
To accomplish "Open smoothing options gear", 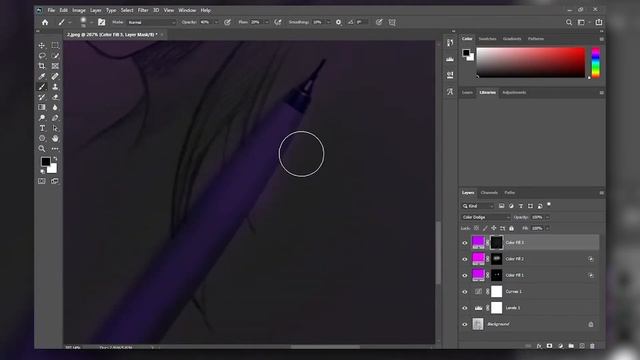I will tap(338, 22).
